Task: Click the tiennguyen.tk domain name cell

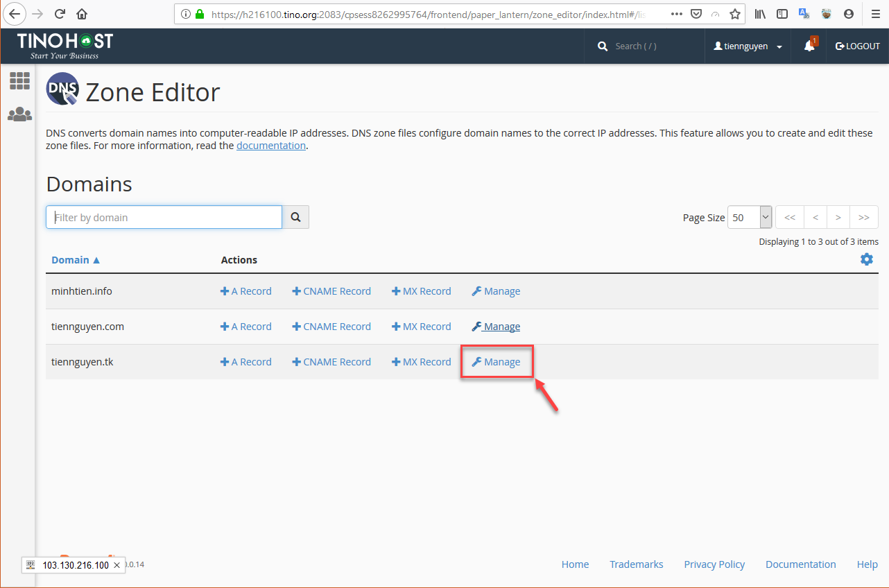Action: tap(83, 362)
